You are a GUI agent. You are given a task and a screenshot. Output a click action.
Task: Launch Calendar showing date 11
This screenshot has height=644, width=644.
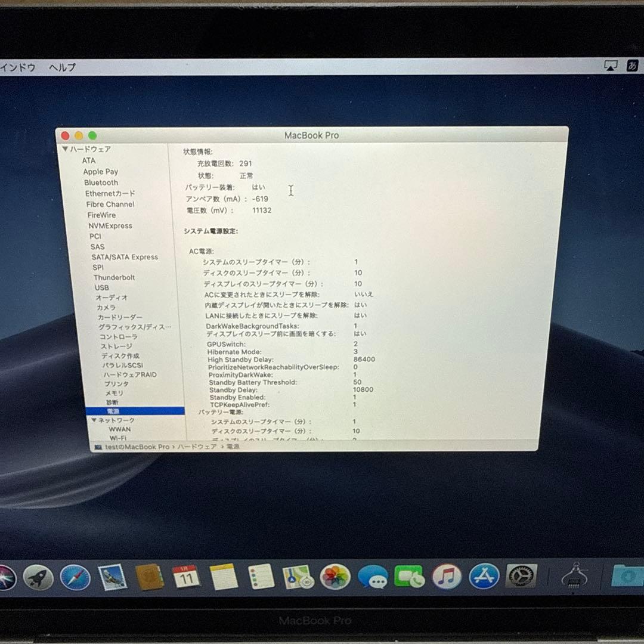coord(185,577)
